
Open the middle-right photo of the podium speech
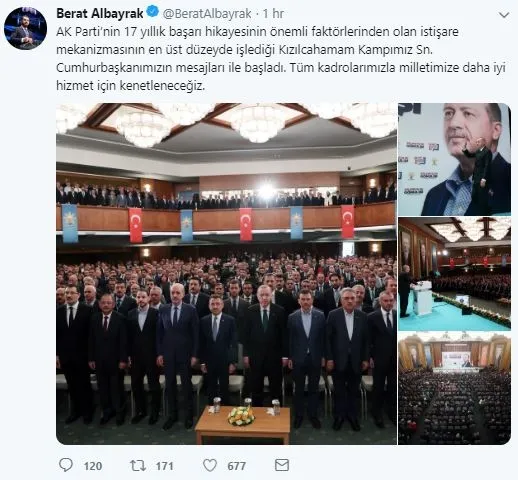point(454,274)
